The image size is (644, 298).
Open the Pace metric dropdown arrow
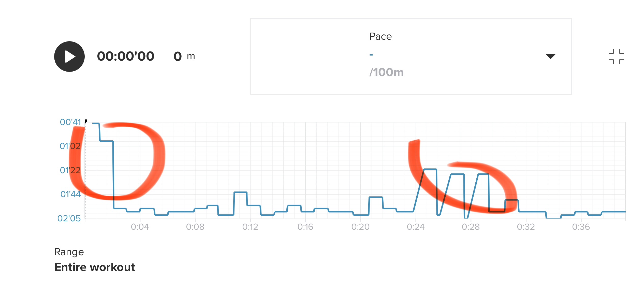(x=550, y=56)
